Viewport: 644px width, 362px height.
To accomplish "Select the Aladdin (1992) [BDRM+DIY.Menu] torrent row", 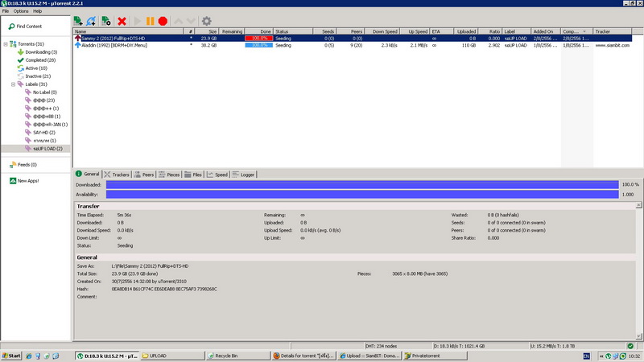I will pos(353,45).
